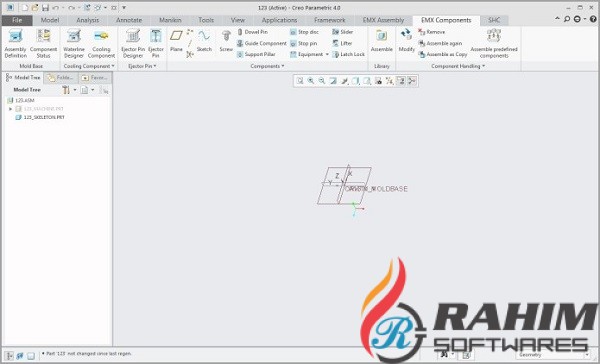Select 123_SKELETON.PRT in the model tree

tap(40, 118)
